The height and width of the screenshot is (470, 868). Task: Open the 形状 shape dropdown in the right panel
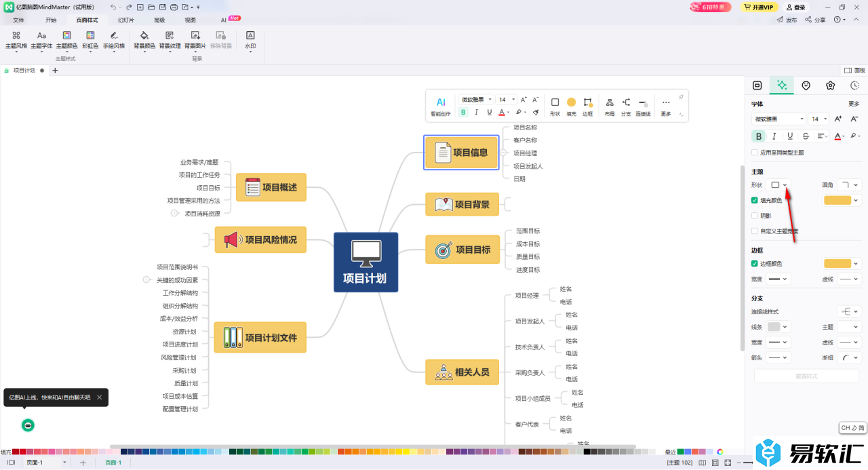click(x=779, y=184)
